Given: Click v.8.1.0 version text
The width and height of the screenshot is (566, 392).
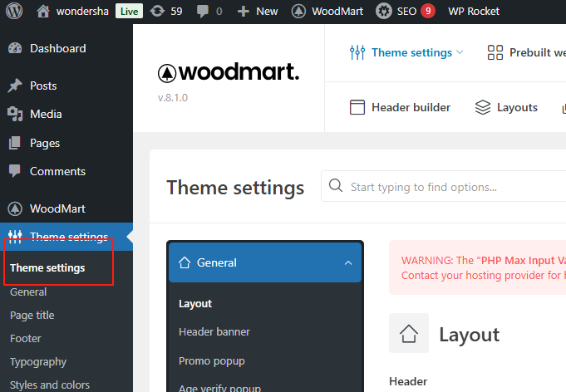Looking at the screenshot, I should click(173, 98).
